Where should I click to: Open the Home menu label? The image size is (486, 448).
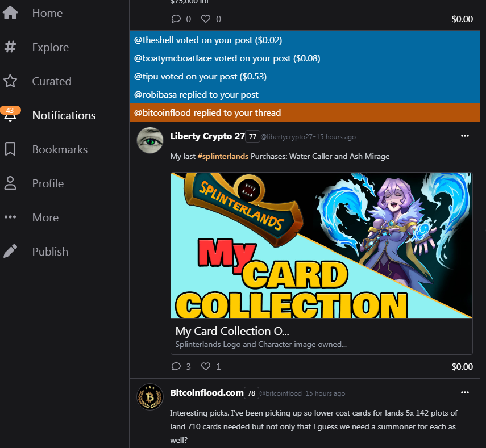coord(47,13)
